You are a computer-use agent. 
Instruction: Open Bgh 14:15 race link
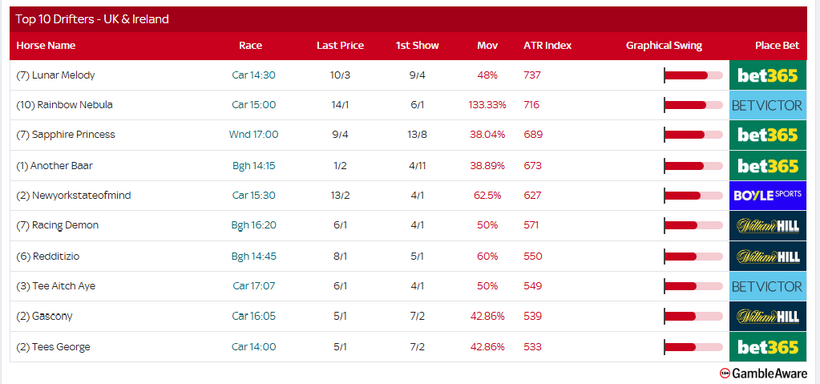(254, 165)
